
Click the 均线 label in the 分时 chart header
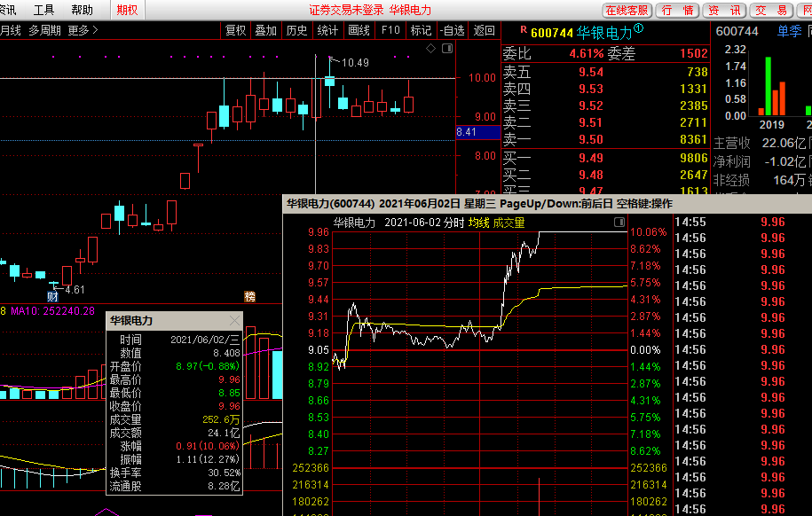(478, 223)
